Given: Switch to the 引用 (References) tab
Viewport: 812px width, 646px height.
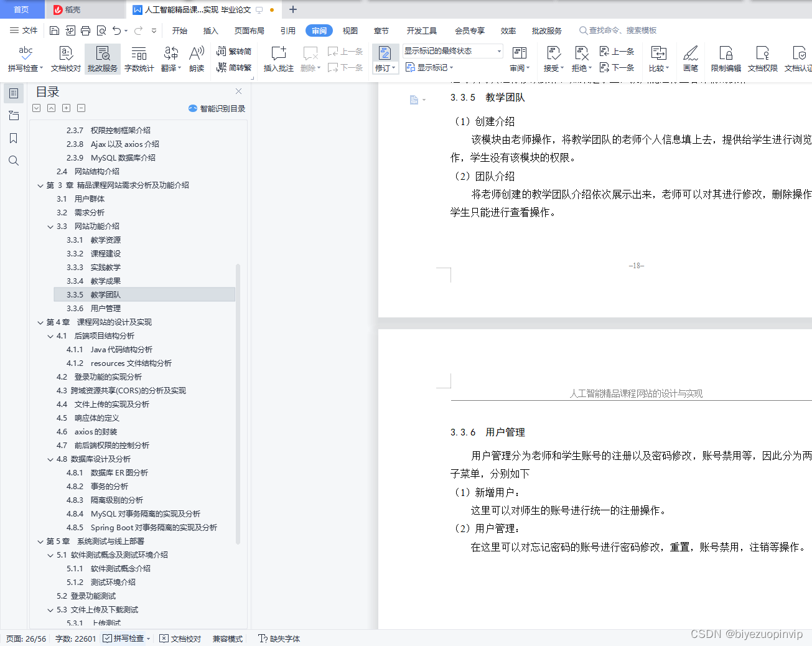Looking at the screenshot, I should [x=288, y=30].
